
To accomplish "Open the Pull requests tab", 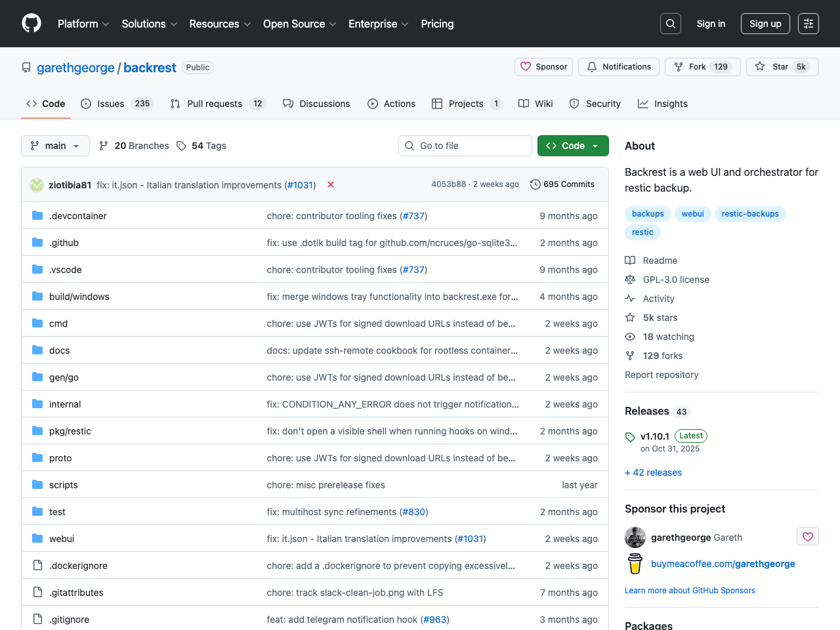I will tap(214, 104).
